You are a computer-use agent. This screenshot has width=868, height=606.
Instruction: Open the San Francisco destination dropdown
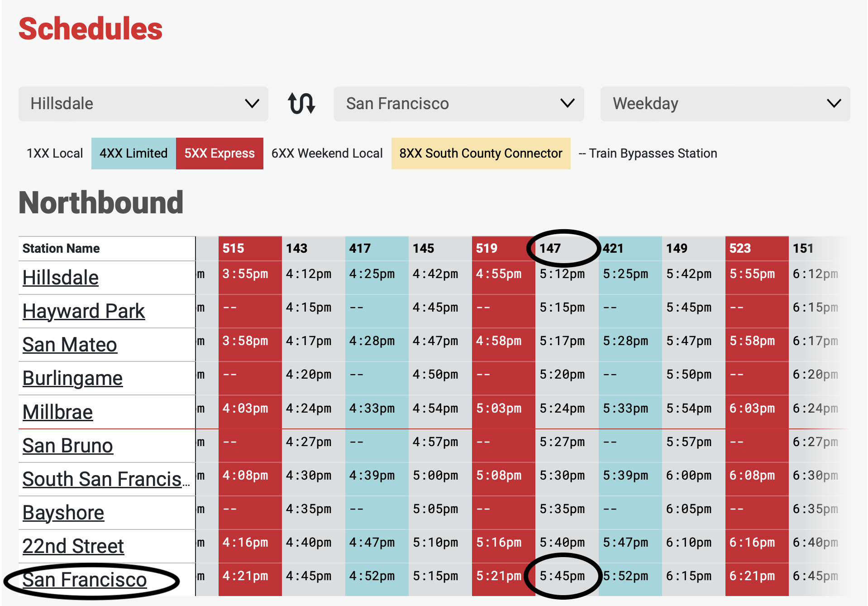coord(459,104)
